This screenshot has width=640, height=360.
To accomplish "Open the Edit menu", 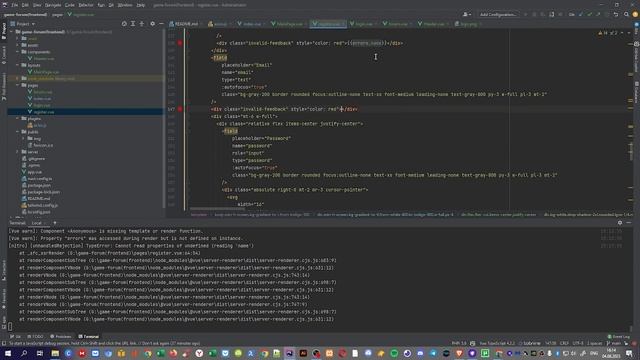I will click(x=25, y=5).
